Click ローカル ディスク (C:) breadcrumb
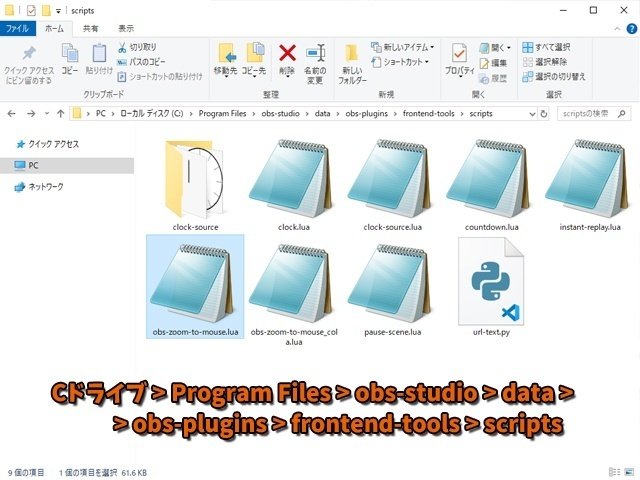640x480 pixels. tap(151, 113)
